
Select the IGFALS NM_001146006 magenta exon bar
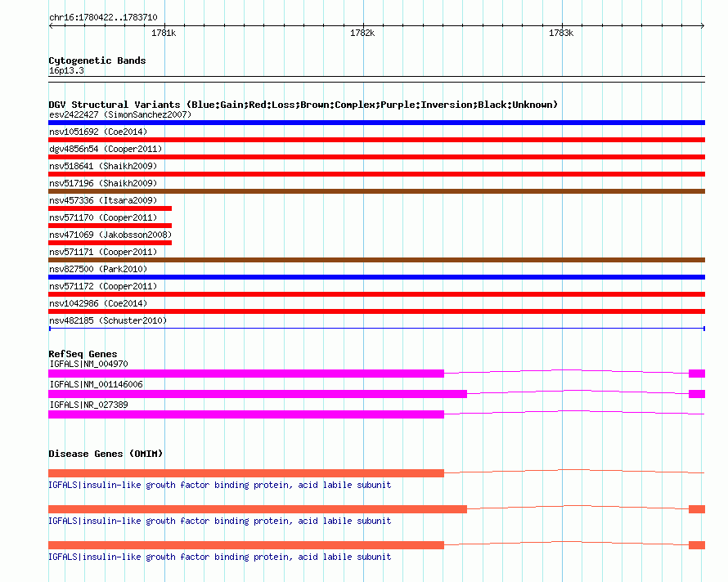coord(258,394)
